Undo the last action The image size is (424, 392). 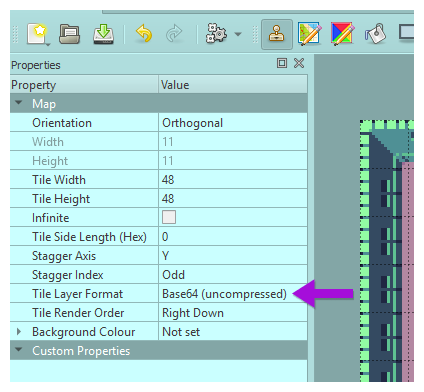(x=144, y=34)
